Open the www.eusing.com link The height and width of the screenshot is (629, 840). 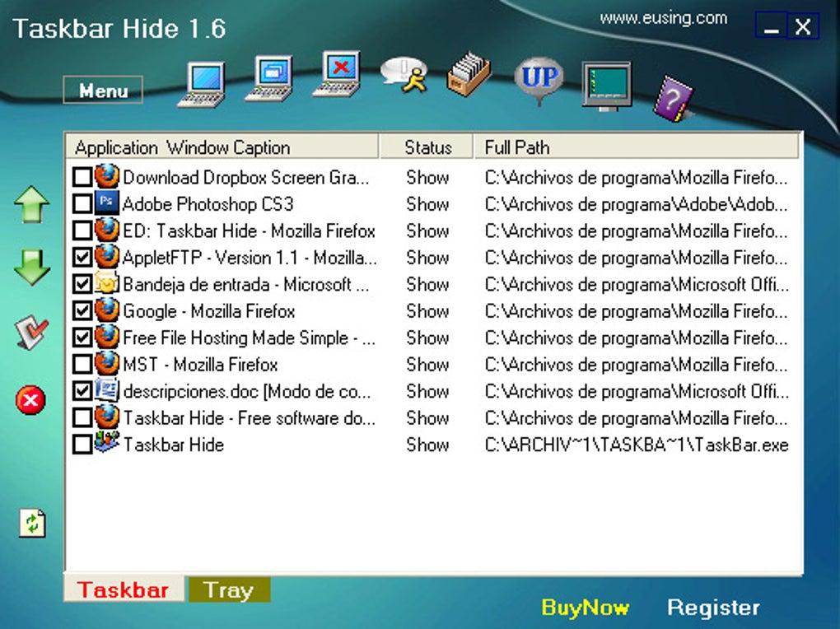coord(663,18)
